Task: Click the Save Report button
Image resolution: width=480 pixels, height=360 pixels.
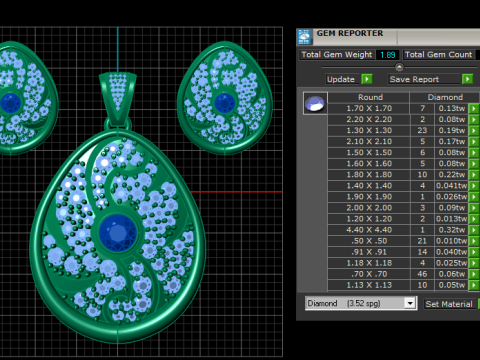Action: 424,79
